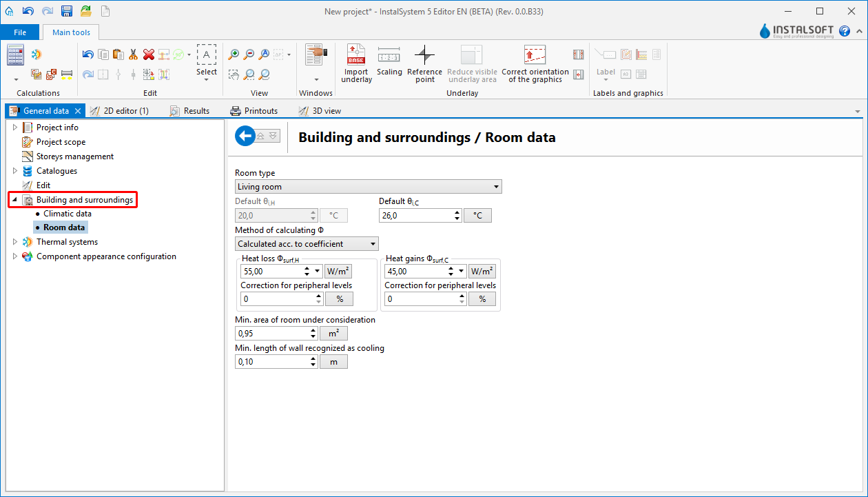Click the zoom in magnifier icon
The image size is (868, 497).
[x=234, y=54]
